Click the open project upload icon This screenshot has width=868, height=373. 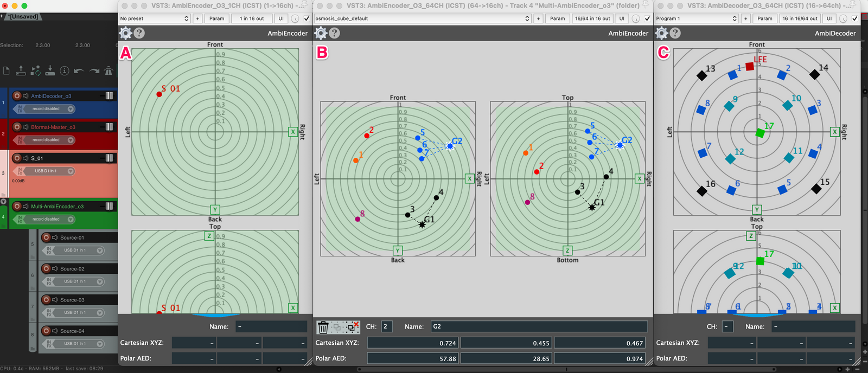pos(21,71)
